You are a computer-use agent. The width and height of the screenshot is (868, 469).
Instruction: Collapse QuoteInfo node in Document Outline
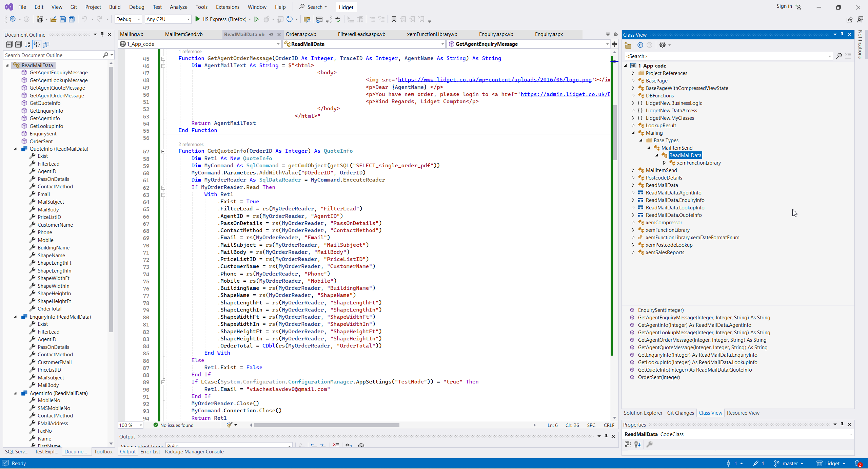pos(15,149)
